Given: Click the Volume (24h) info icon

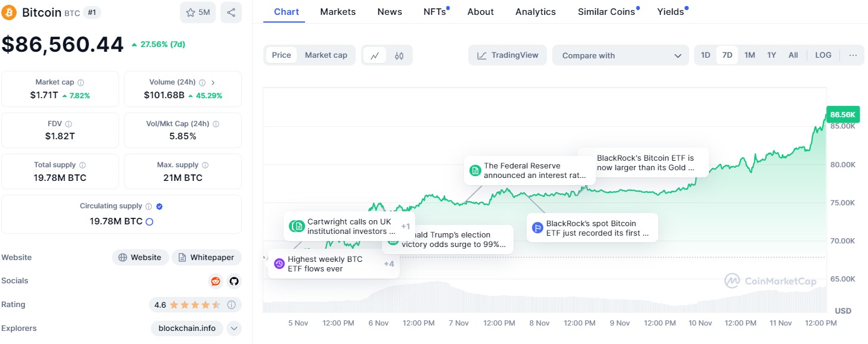Looking at the screenshot, I should point(202,83).
